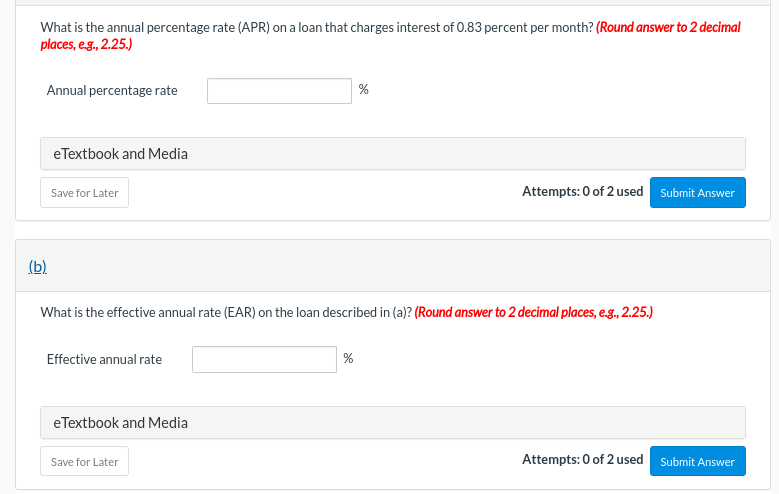Open the (b) part link

click(x=38, y=267)
